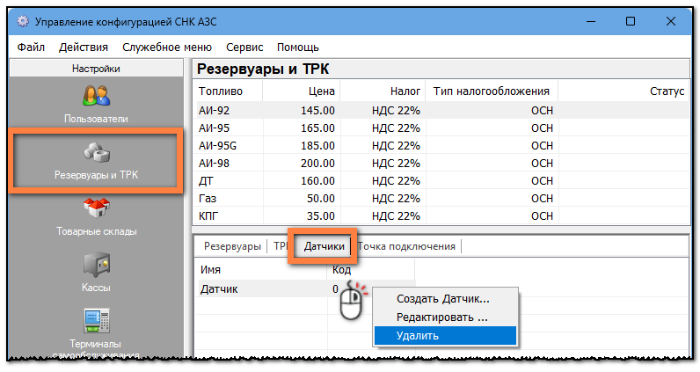Image resolution: width=700 pixels, height=372 pixels.
Task: Switch to the Резервуары tab
Action: point(232,246)
